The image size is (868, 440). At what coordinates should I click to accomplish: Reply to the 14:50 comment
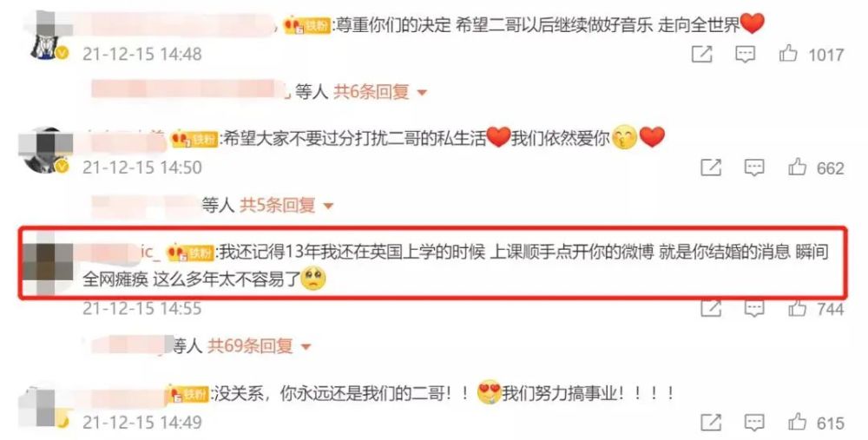(754, 167)
